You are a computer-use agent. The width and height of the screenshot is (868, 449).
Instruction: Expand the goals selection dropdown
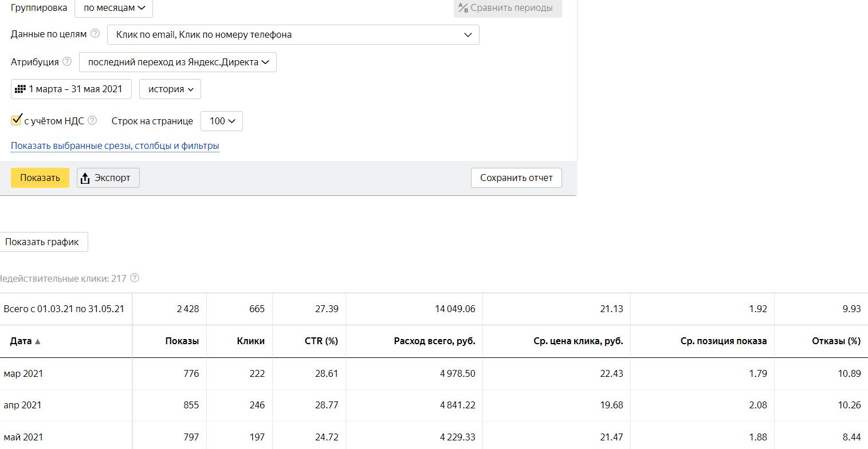pyautogui.click(x=293, y=34)
